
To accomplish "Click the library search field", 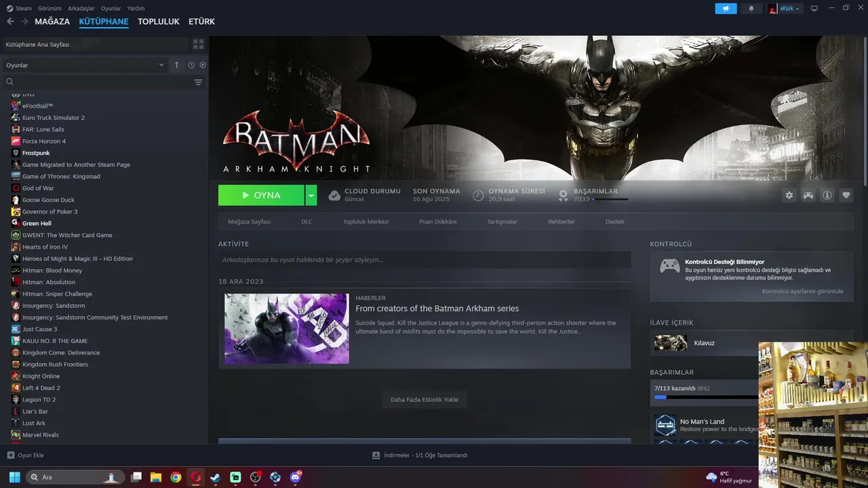I will pyautogui.click(x=102, y=82).
